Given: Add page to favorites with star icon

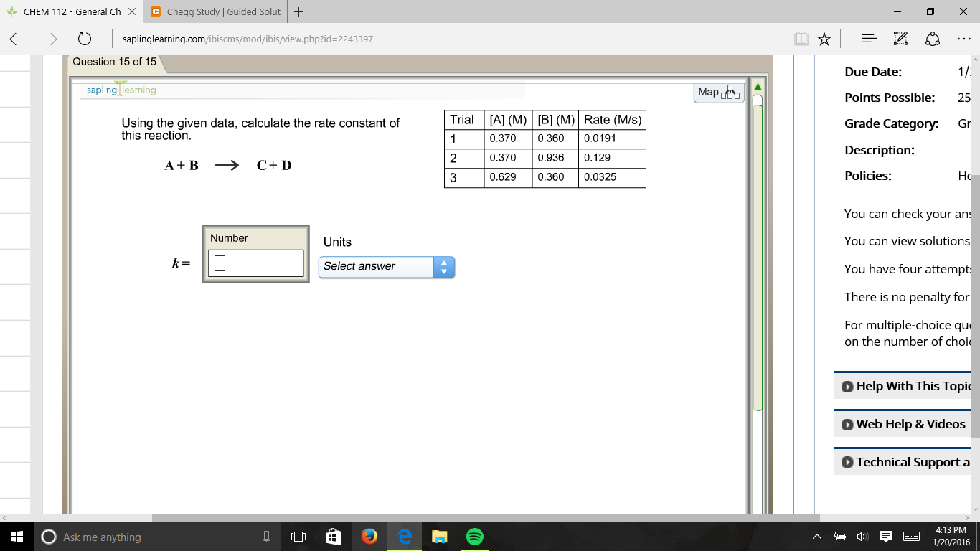Looking at the screenshot, I should 824,39.
